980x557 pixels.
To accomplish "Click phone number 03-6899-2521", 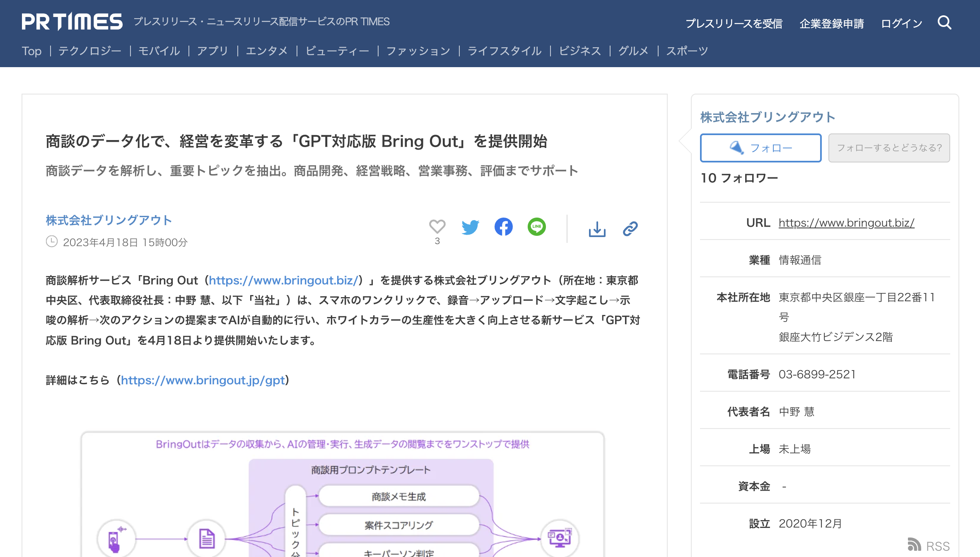I will click(x=817, y=374).
